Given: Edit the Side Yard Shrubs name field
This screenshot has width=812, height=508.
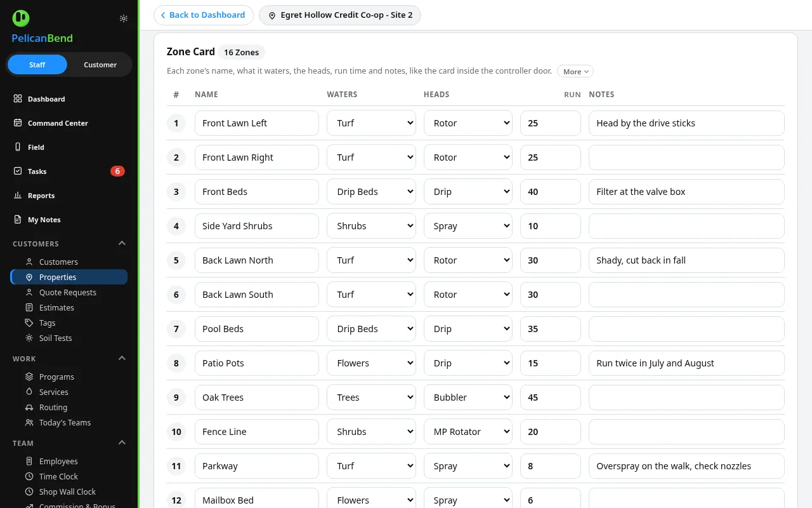Looking at the screenshot, I should pyautogui.click(x=257, y=226).
